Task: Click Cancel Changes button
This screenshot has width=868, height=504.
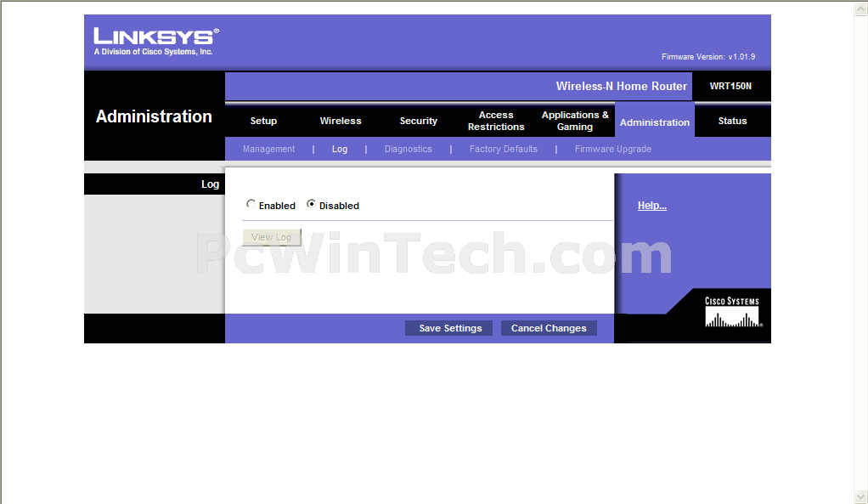Action: 549,328
